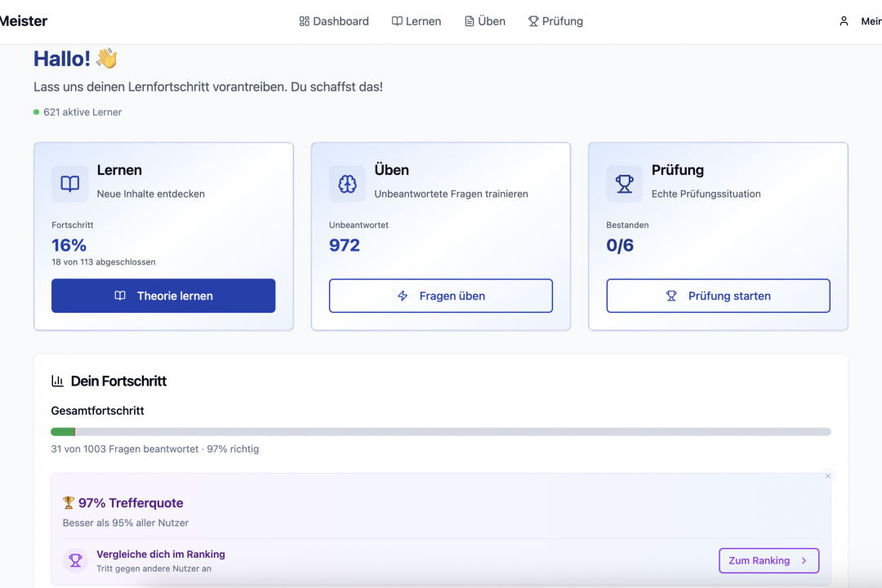Click the Gesamtfortschritt progress bar
Viewport: 882px width, 588px height.
441,432
